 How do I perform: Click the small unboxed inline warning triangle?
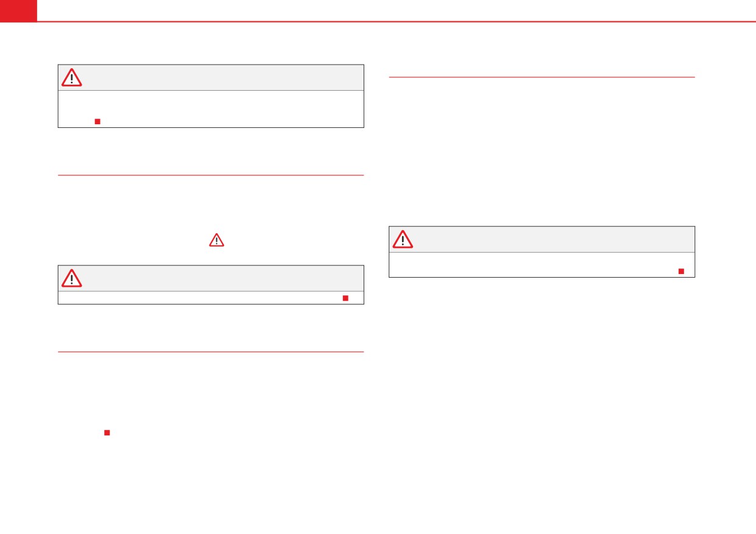pos(216,240)
